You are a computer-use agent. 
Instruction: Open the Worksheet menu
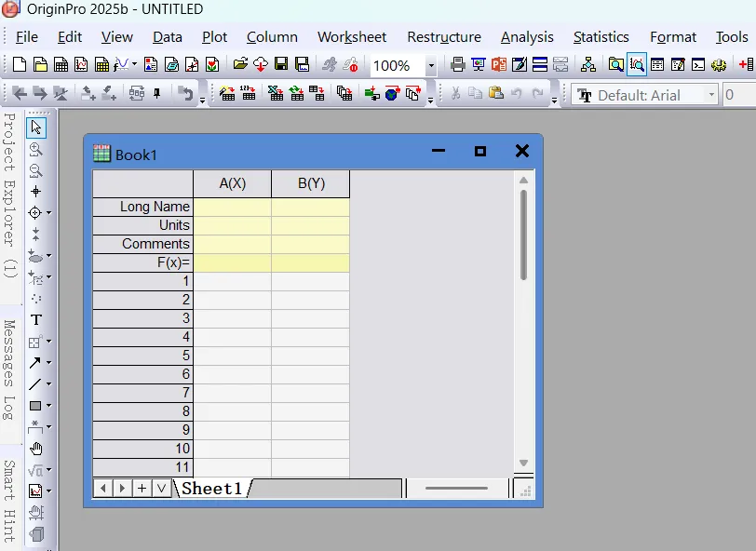pos(352,37)
